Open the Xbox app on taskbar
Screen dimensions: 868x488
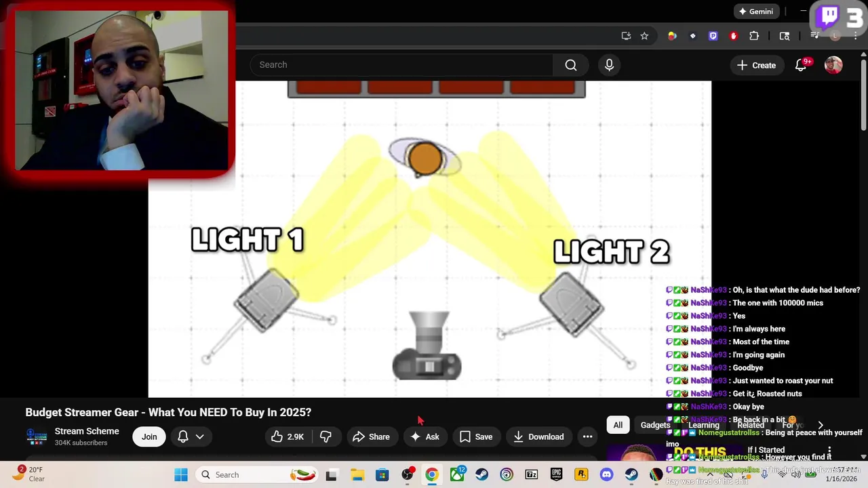[457, 475]
